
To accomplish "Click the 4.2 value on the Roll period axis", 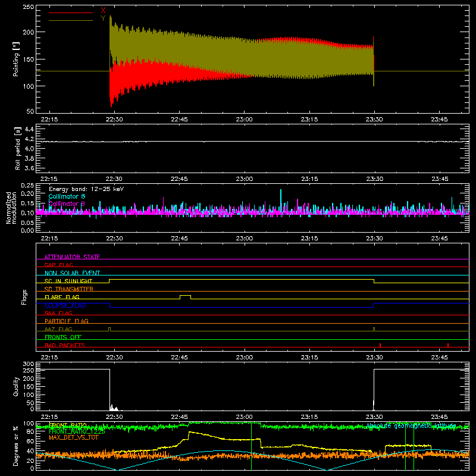I will click(x=29, y=139).
